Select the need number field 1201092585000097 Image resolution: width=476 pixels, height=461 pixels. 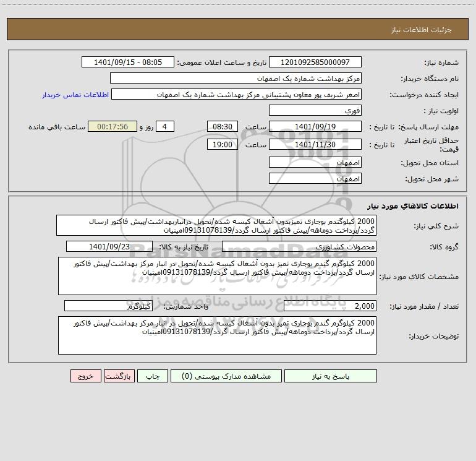315,62
